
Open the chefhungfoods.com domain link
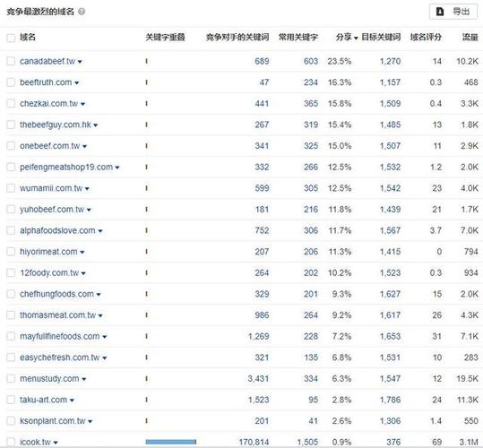[57, 294]
